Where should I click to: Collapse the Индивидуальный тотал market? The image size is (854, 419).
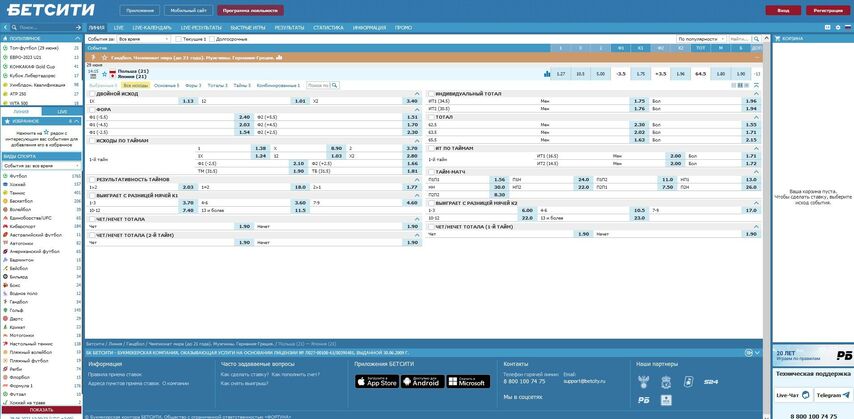click(756, 94)
